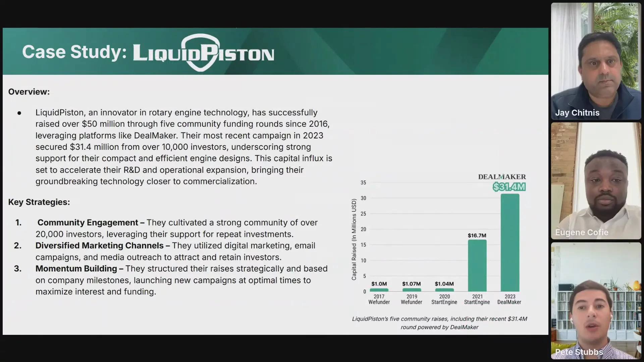Click the LiquidPiston logo in header
This screenshot has height=362, width=644.
(204, 53)
